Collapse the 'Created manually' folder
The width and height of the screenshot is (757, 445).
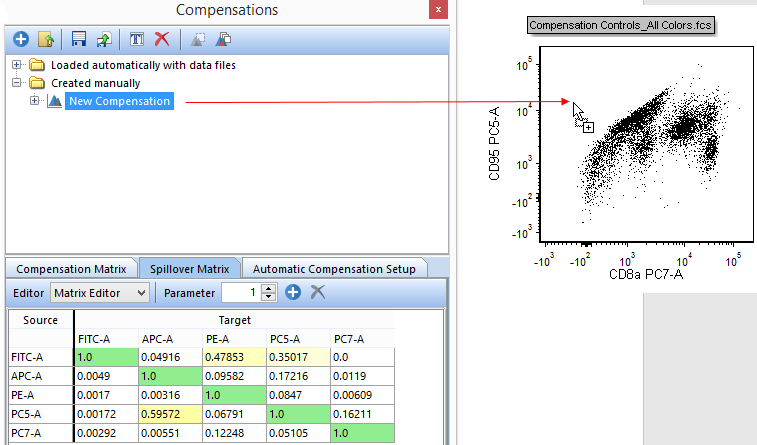click(x=17, y=83)
